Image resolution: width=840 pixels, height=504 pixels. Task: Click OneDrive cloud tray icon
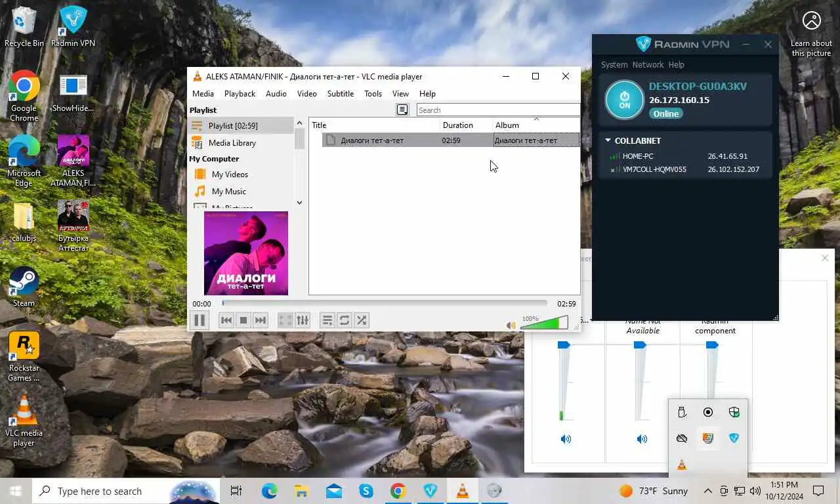click(682, 438)
